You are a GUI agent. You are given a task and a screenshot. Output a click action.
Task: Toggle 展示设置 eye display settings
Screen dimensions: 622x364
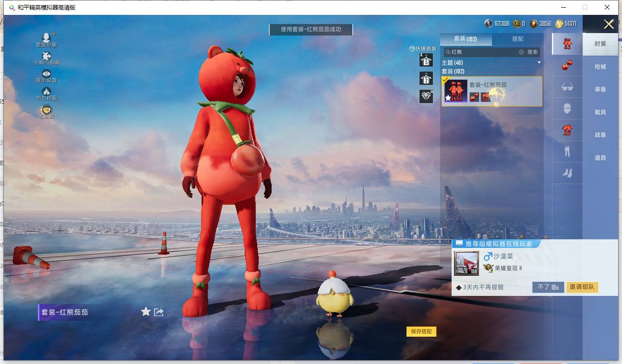coord(47,74)
